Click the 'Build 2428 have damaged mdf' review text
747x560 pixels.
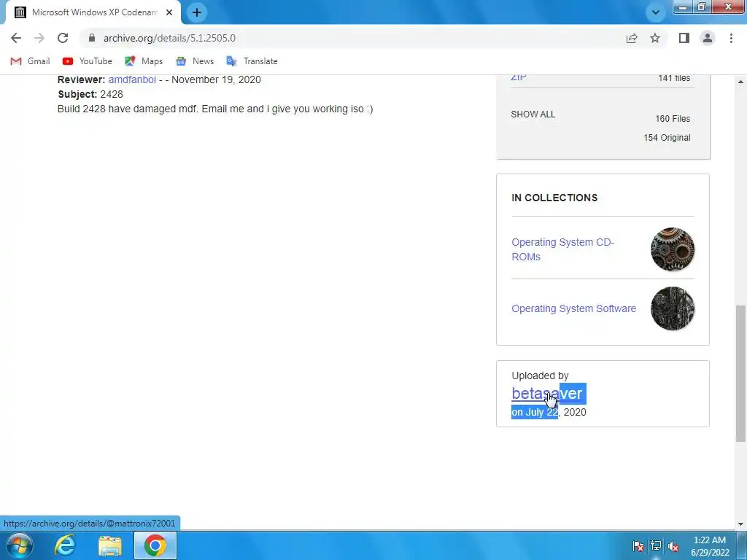point(215,109)
